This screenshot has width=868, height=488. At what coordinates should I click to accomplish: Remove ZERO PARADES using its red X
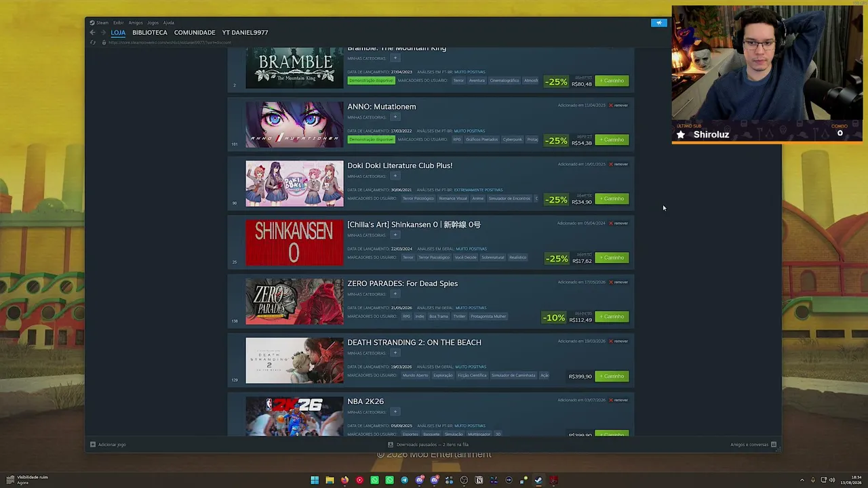pyautogui.click(x=611, y=282)
